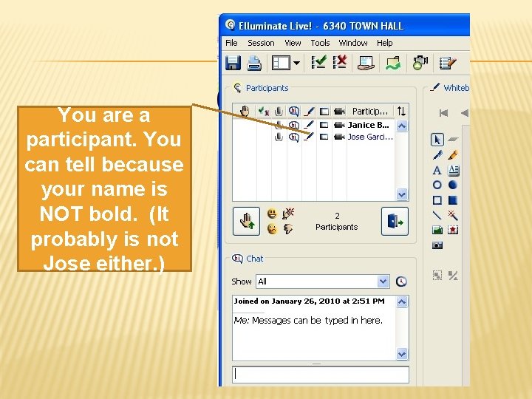Select Jose Garci... in participant list
The height and width of the screenshot is (399, 532).
[370, 137]
